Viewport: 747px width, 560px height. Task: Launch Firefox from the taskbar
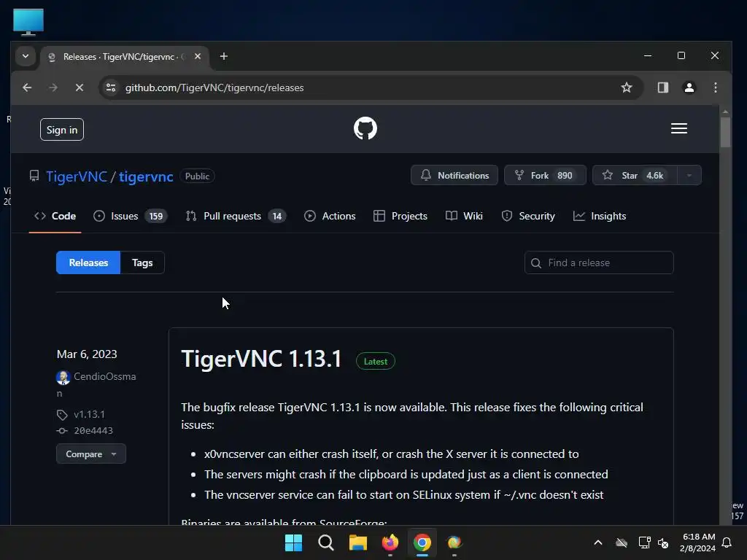[390, 542]
